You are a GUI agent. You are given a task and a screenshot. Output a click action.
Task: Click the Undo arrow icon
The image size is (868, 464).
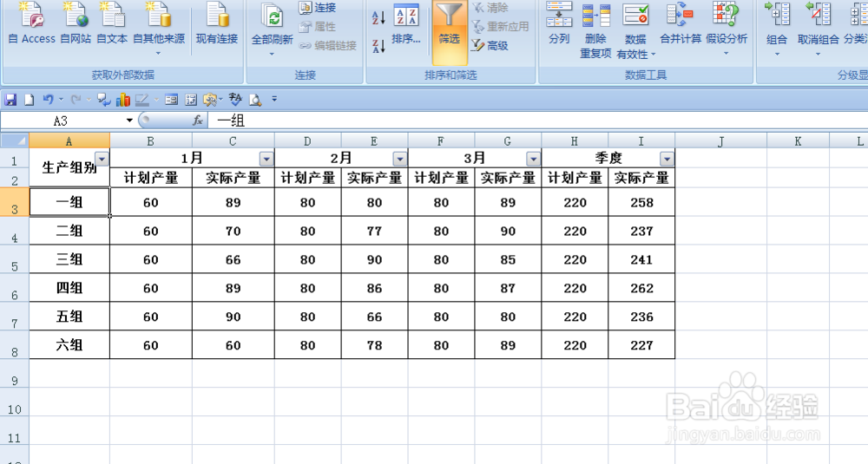click(x=48, y=100)
